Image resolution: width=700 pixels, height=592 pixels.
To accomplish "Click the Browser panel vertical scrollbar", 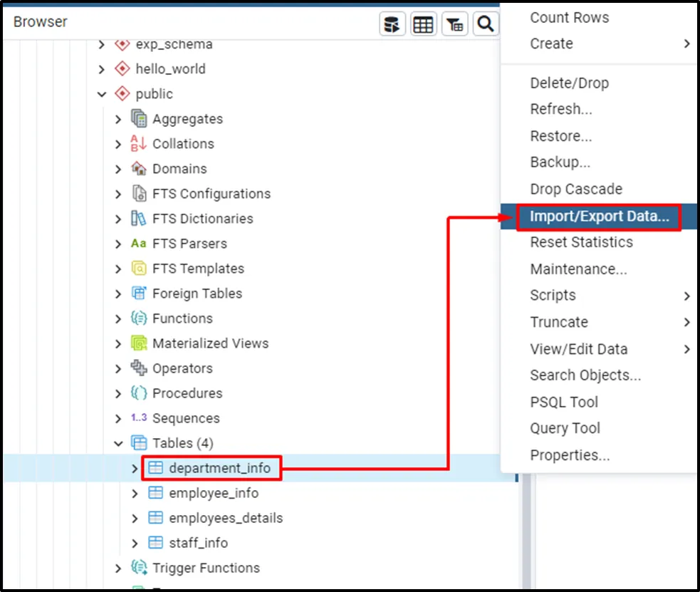I will pyautogui.click(x=526, y=527).
